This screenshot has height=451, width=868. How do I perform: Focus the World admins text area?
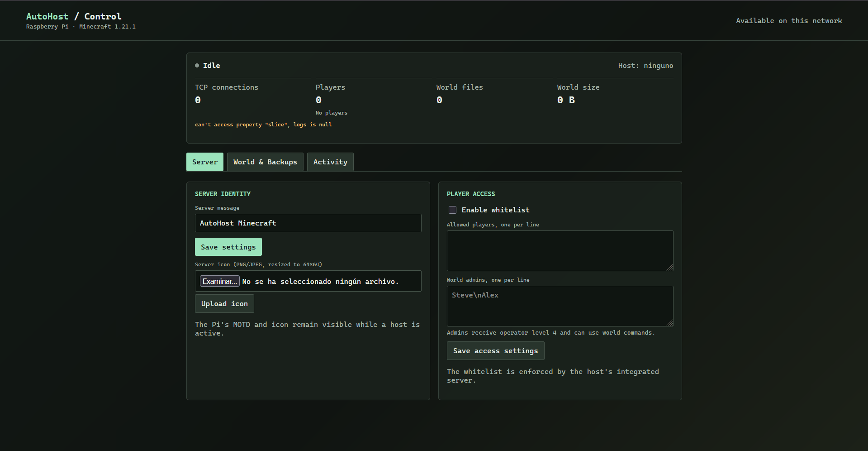[560, 306]
